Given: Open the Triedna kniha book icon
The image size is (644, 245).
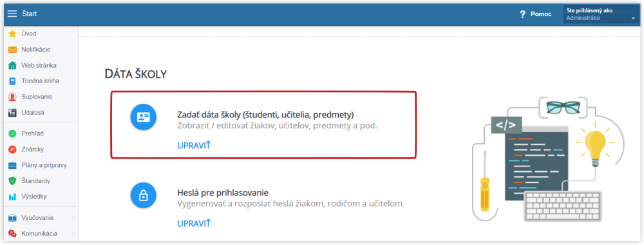Looking at the screenshot, I should pyautogui.click(x=12, y=81).
